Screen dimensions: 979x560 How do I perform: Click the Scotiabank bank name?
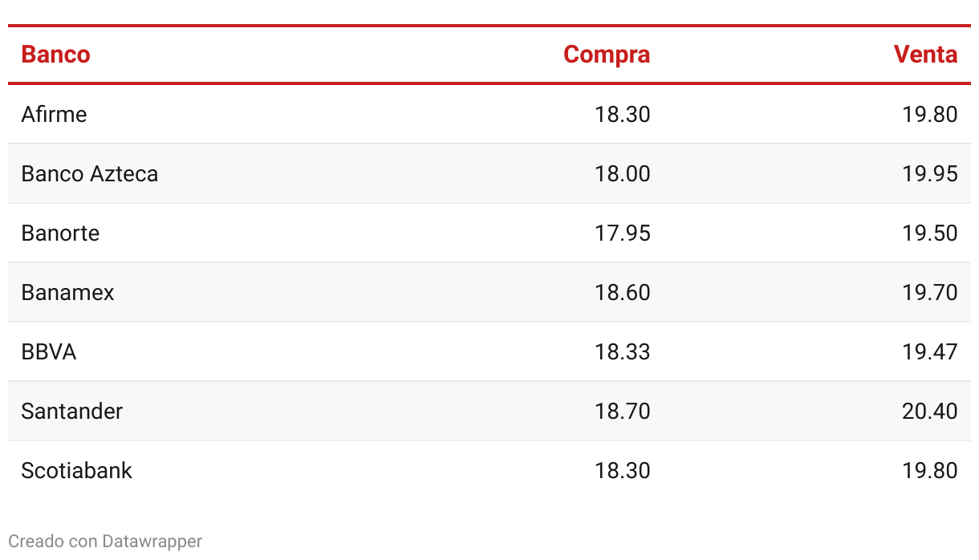point(76,470)
